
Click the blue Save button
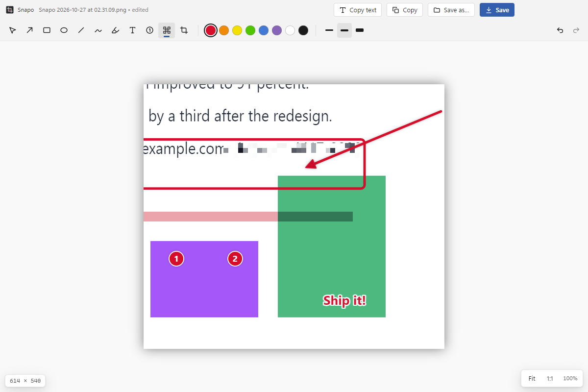[497, 10]
